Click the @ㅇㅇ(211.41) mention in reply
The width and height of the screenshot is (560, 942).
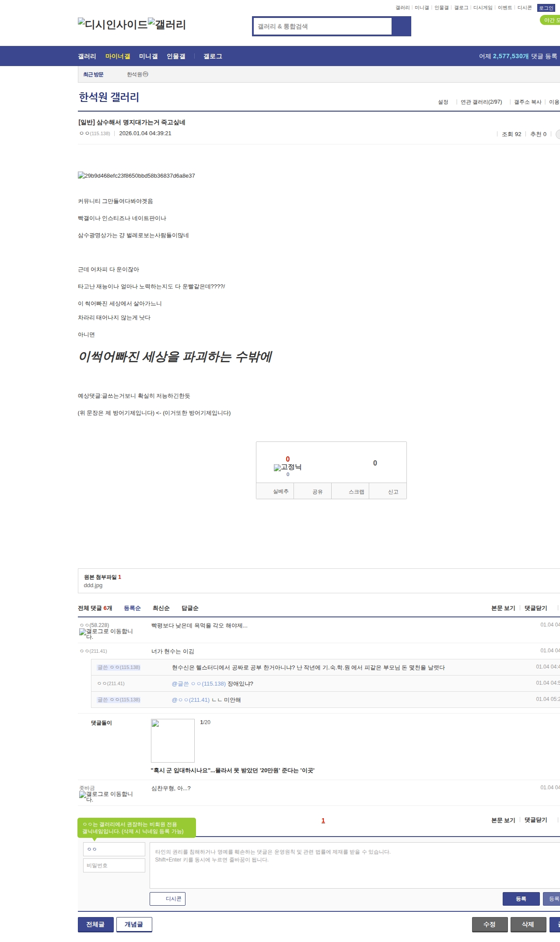pyautogui.click(x=191, y=700)
